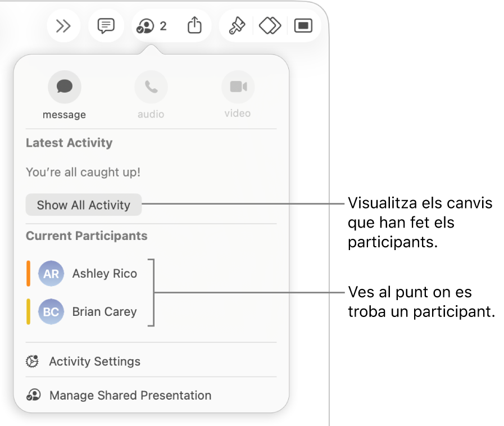Open the Animate panel diamond icon
Screen dimensions: 504x426
click(x=269, y=25)
